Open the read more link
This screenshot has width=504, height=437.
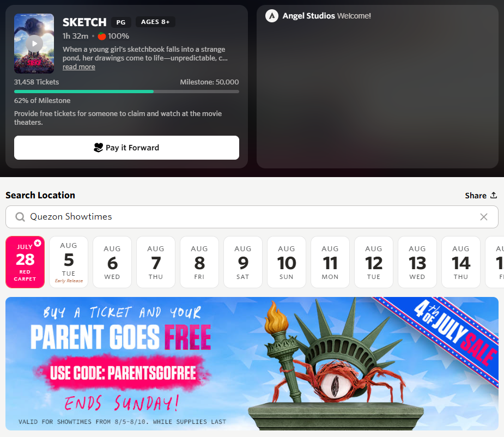click(79, 67)
